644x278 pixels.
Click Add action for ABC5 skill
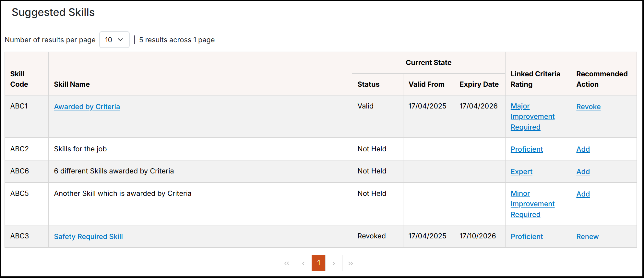pyautogui.click(x=583, y=194)
